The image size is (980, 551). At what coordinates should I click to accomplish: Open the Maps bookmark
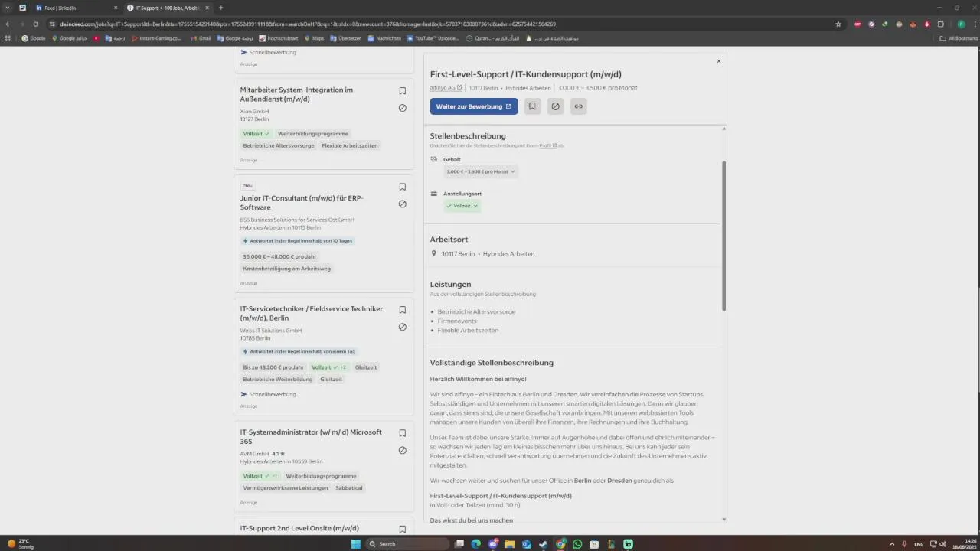(x=314, y=38)
